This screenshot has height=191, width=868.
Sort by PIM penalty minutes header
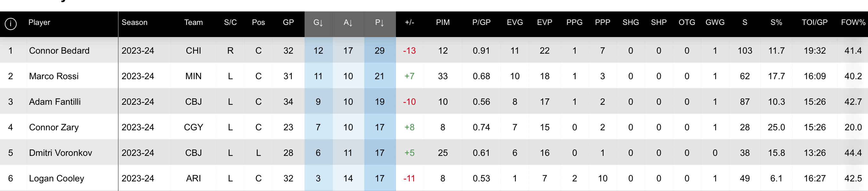pyautogui.click(x=443, y=22)
